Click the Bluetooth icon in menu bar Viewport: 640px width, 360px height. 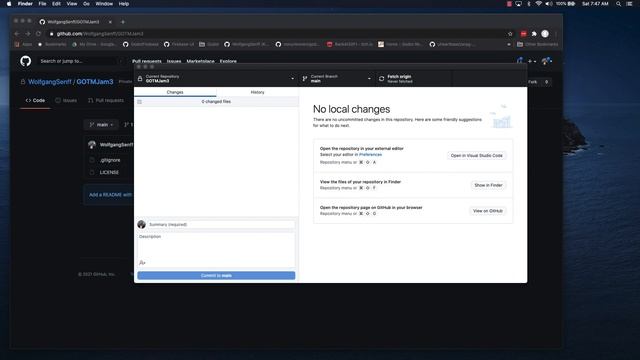pos(529,4)
